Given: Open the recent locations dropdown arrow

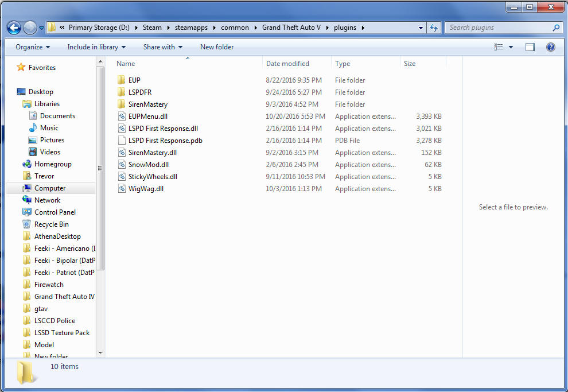Looking at the screenshot, I should pos(41,28).
